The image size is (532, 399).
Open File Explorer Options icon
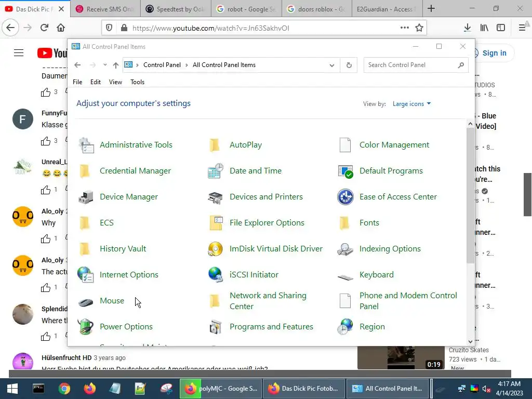(x=216, y=223)
